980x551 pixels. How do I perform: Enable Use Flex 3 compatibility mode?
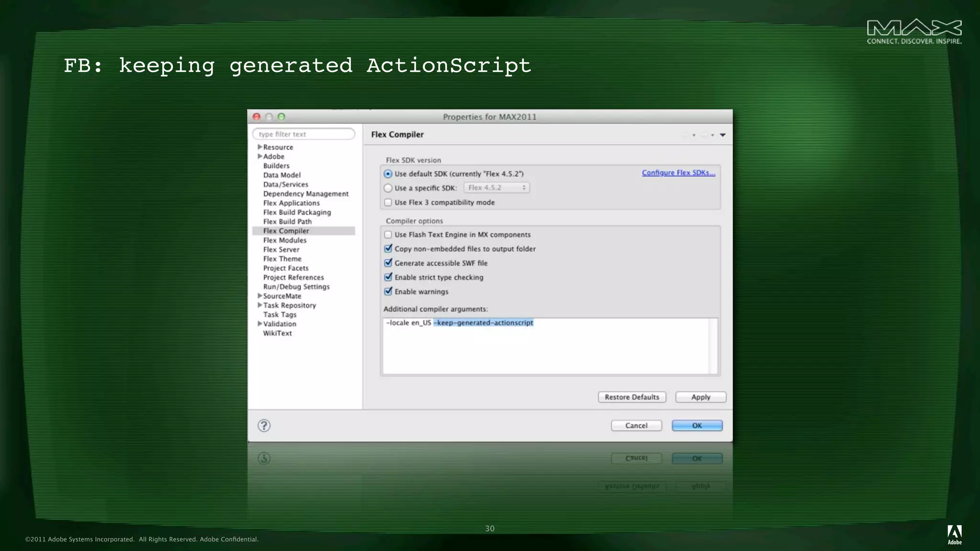pyautogui.click(x=388, y=202)
